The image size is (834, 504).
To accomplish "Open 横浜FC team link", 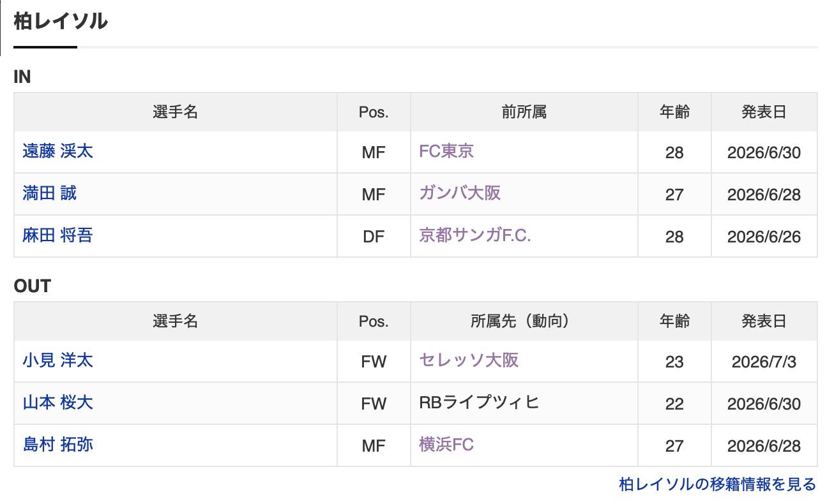I will pos(446,445).
